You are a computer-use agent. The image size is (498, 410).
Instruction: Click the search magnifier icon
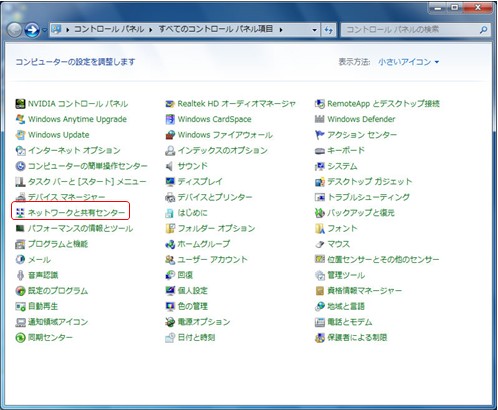click(483, 30)
